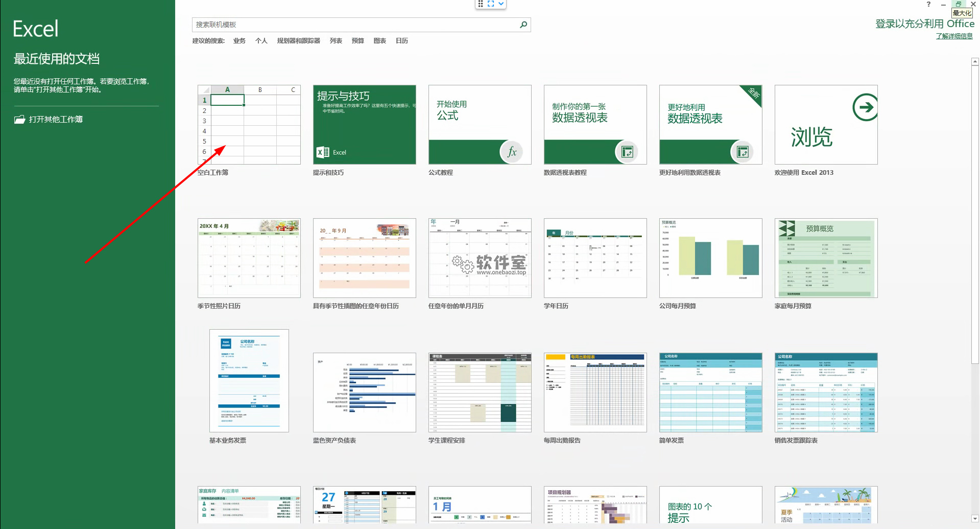
Task: Select suggested search 规划器和跟踪器
Action: pos(299,41)
